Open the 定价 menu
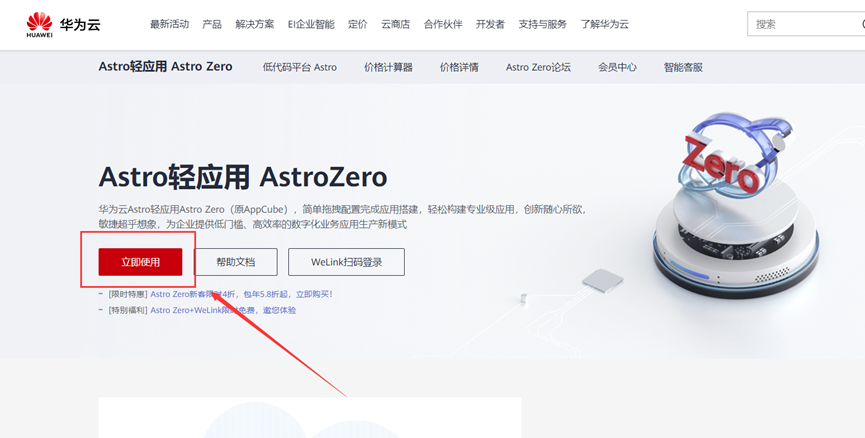This screenshot has width=865, height=438. [357, 24]
